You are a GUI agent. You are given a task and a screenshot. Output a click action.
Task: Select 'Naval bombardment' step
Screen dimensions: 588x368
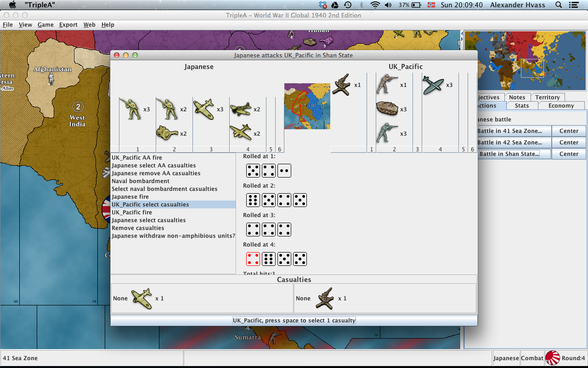(173, 181)
